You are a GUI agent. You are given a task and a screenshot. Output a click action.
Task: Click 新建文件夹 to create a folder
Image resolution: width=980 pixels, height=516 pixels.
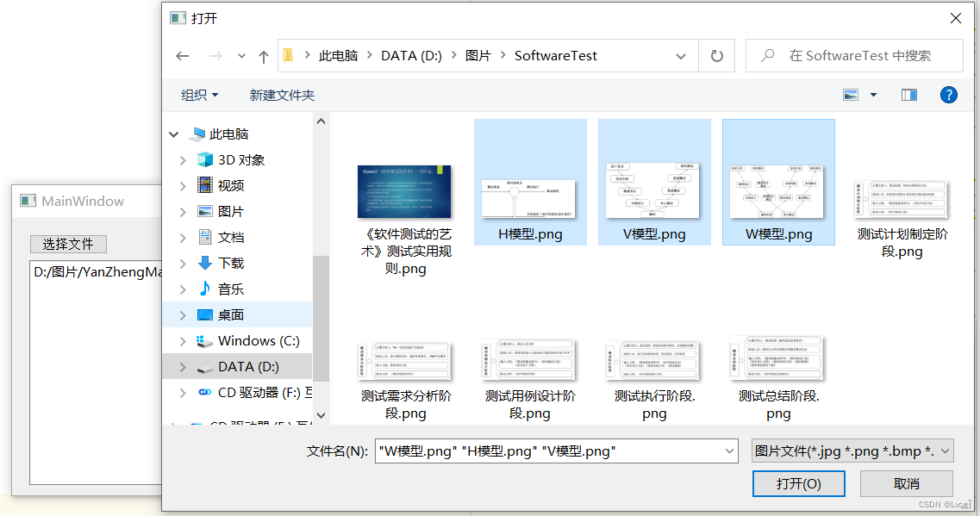point(282,95)
